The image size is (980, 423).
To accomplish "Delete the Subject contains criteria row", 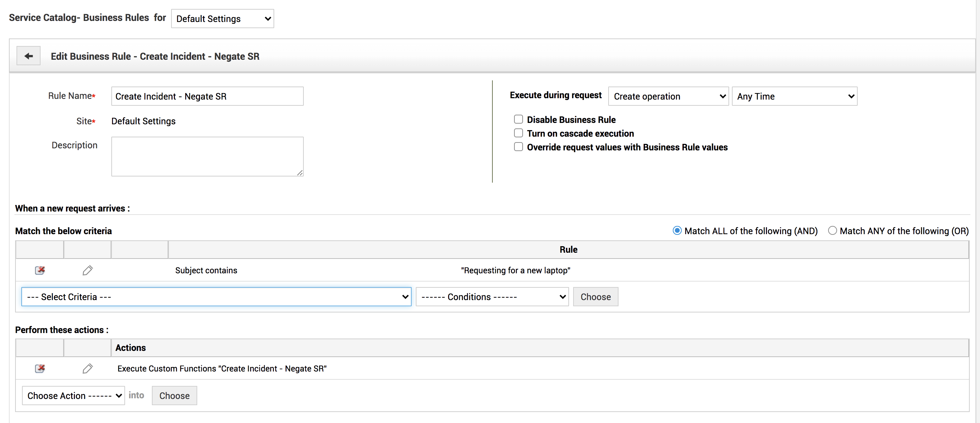I will coord(40,270).
